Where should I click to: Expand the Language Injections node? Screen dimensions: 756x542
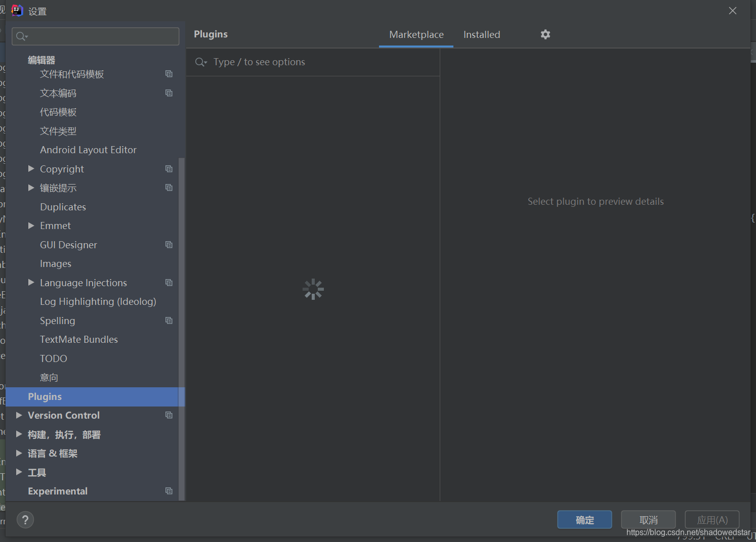(x=31, y=282)
